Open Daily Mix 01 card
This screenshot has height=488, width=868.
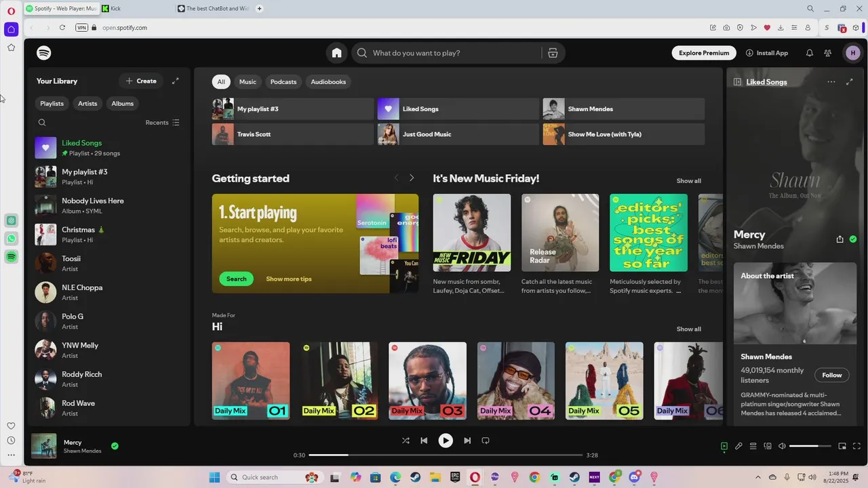point(251,381)
